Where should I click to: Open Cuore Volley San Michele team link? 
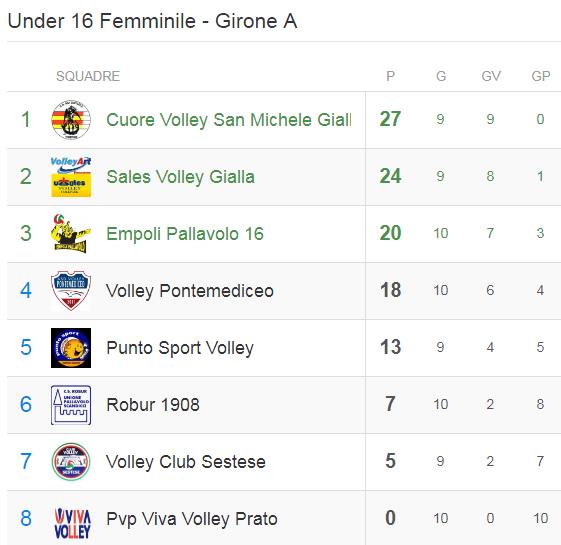click(x=229, y=120)
